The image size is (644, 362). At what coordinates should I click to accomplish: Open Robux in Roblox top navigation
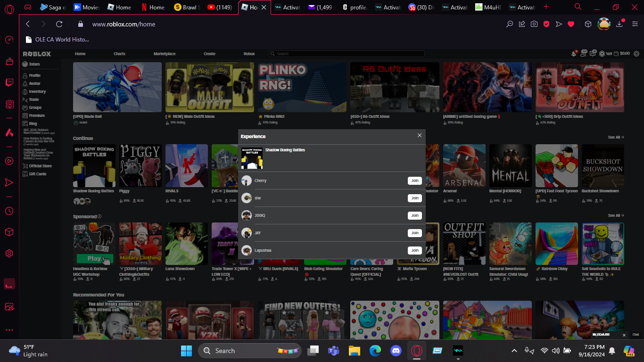point(249,54)
